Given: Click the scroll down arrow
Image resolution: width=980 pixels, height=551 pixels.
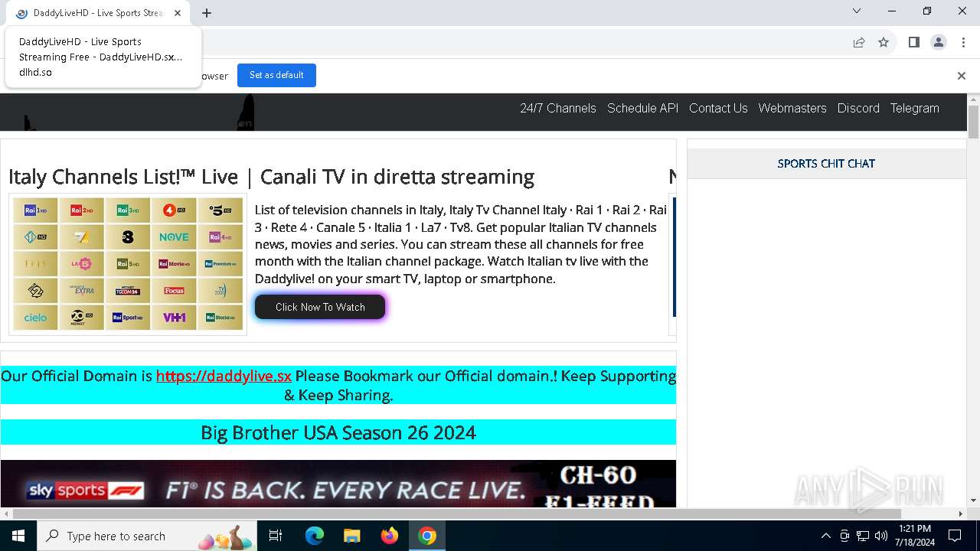Looking at the screenshot, I should [x=973, y=500].
